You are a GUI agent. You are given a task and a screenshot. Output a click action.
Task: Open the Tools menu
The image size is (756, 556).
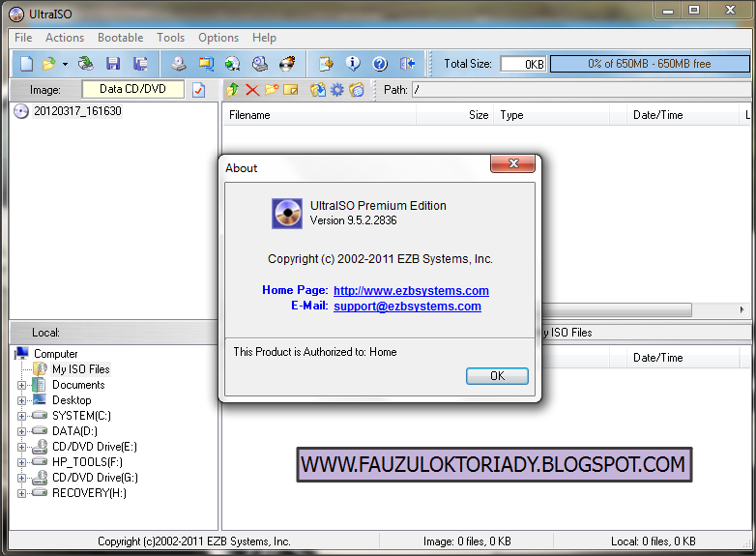[x=171, y=38]
